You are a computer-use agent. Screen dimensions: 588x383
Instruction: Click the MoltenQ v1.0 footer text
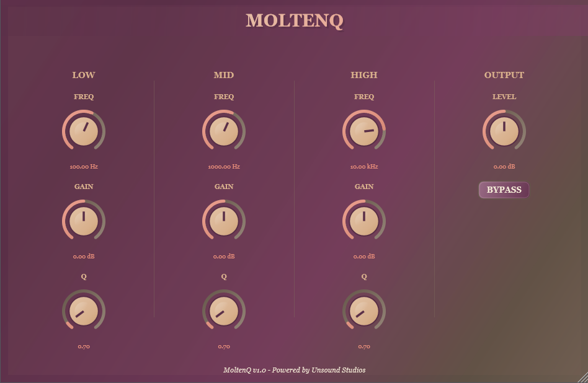[x=295, y=370]
